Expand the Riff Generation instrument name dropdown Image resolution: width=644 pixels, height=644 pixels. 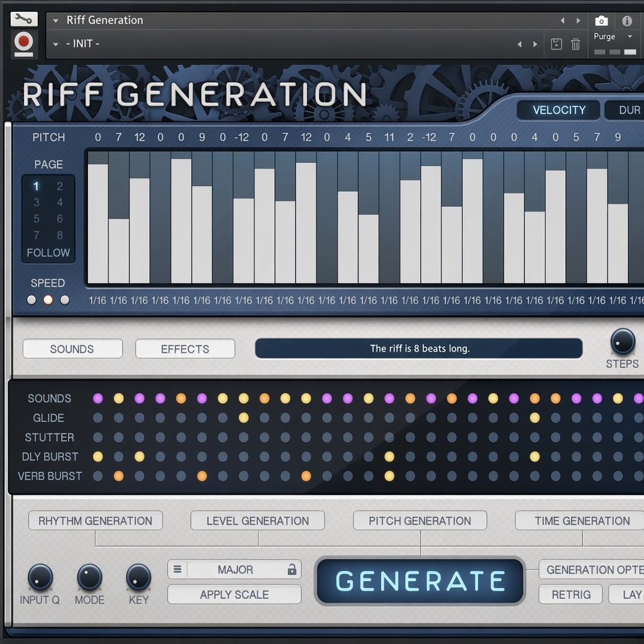55,20
